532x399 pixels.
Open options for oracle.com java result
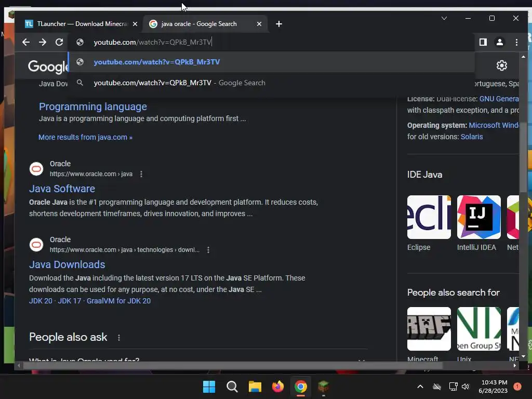141,174
